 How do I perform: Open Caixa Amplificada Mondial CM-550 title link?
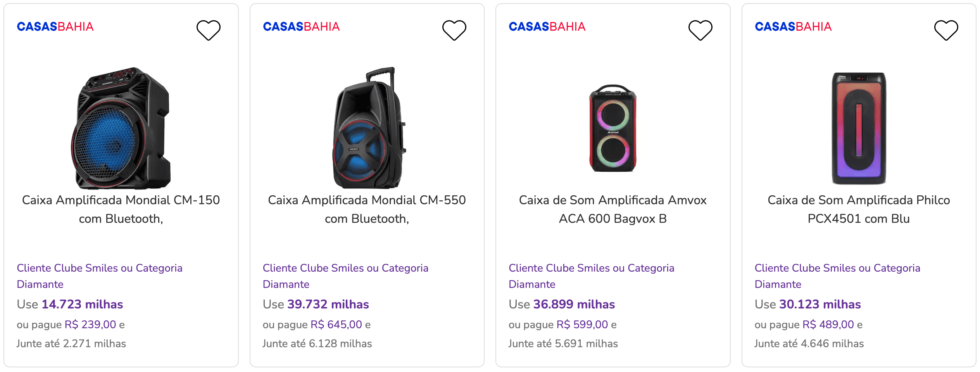coord(367,209)
